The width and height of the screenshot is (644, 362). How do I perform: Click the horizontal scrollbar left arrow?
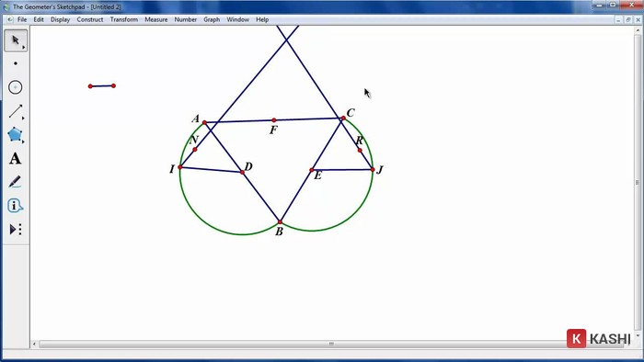tap(34, 344)
